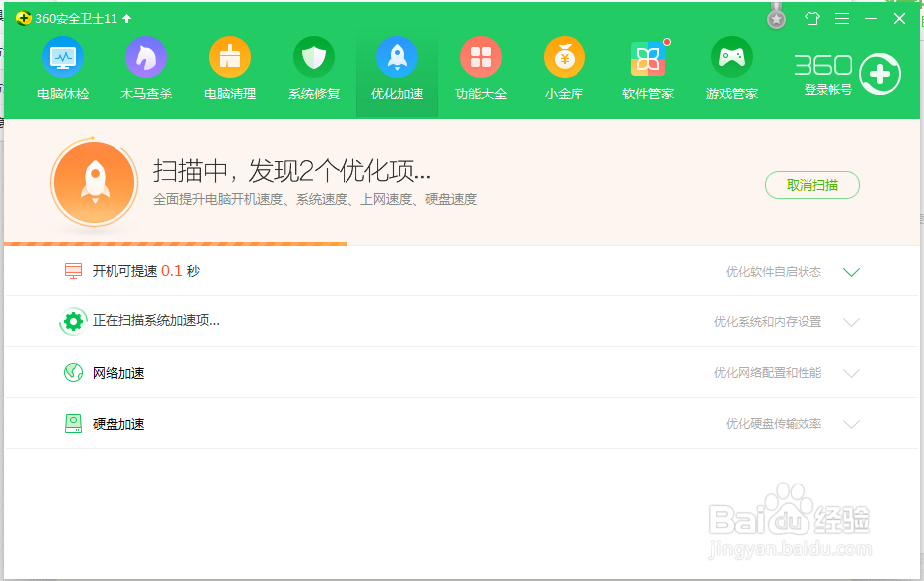Image resolution: width=924 pixels, height=581 pixels.
Task: Expand 优化网络配置和性能 section
Action: (851, 372)
